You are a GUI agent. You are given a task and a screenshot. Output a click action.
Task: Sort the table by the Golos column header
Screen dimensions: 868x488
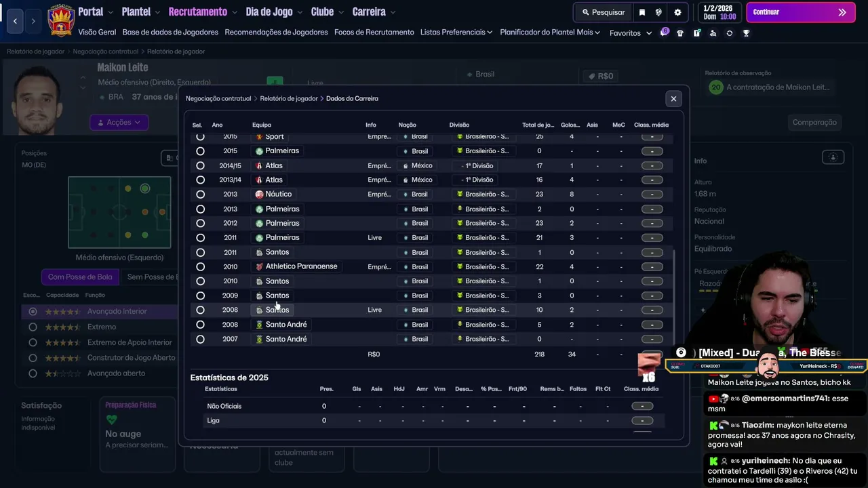click(570, 125)
